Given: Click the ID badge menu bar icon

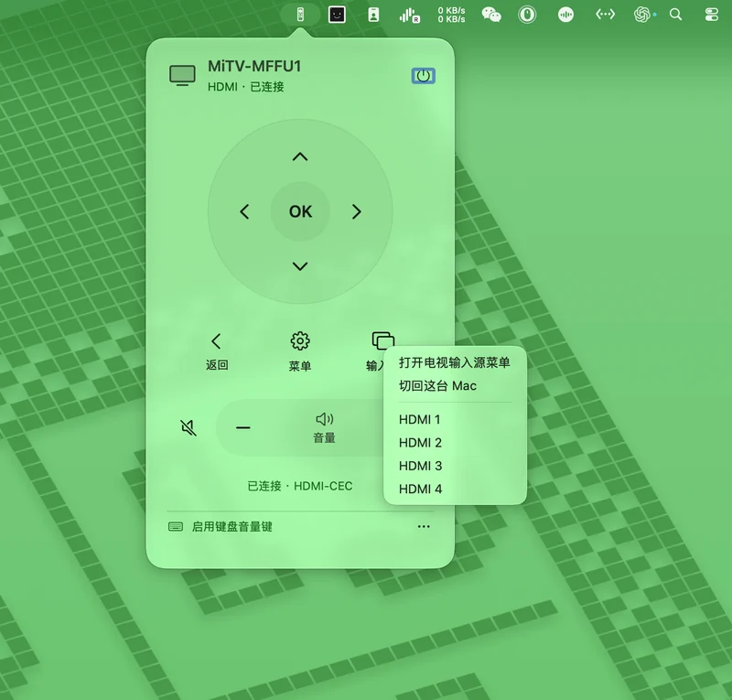Looking at the screenshot, I should pyautogui.click(x=373, y=15).
